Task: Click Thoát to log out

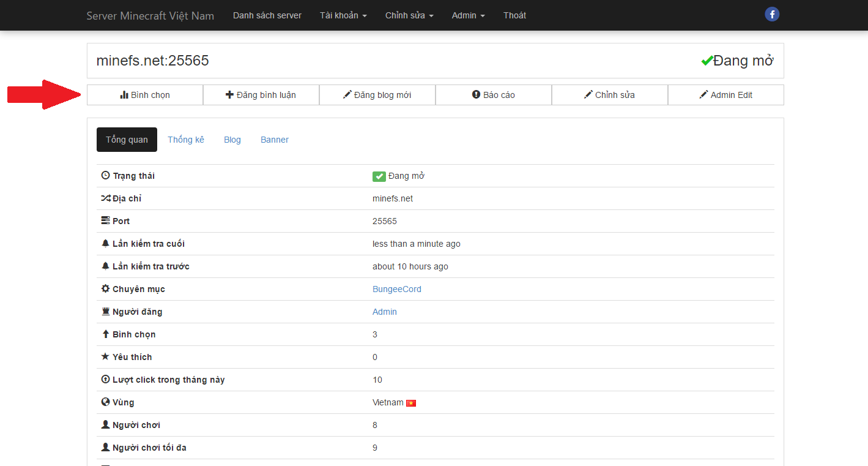Action: [x=514, y=15]
